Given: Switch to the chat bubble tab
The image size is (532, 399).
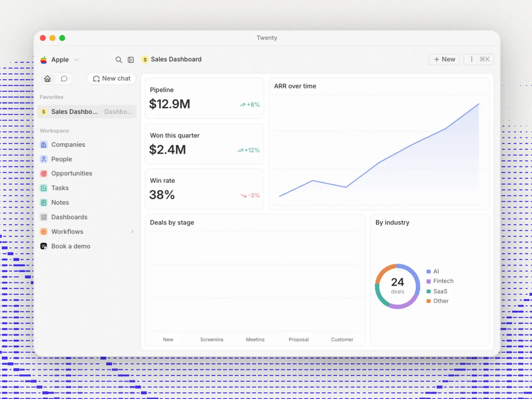Looking at the screenshot, I should point(64,79).
